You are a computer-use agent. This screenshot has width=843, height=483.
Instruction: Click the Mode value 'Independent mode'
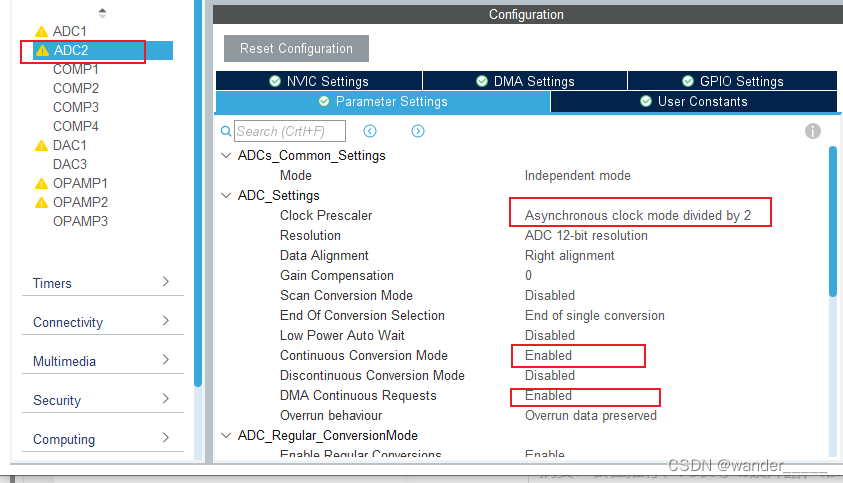tap(577, 175)
